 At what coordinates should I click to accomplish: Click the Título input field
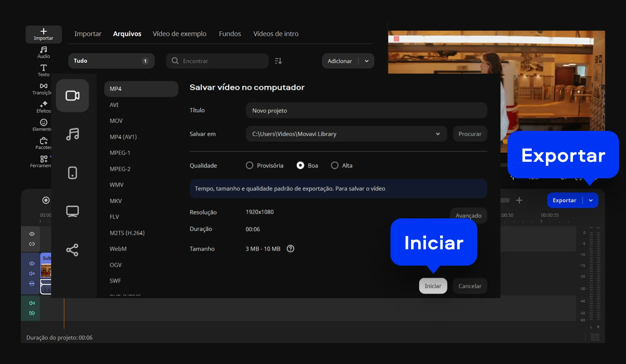(x=366, y=110)
